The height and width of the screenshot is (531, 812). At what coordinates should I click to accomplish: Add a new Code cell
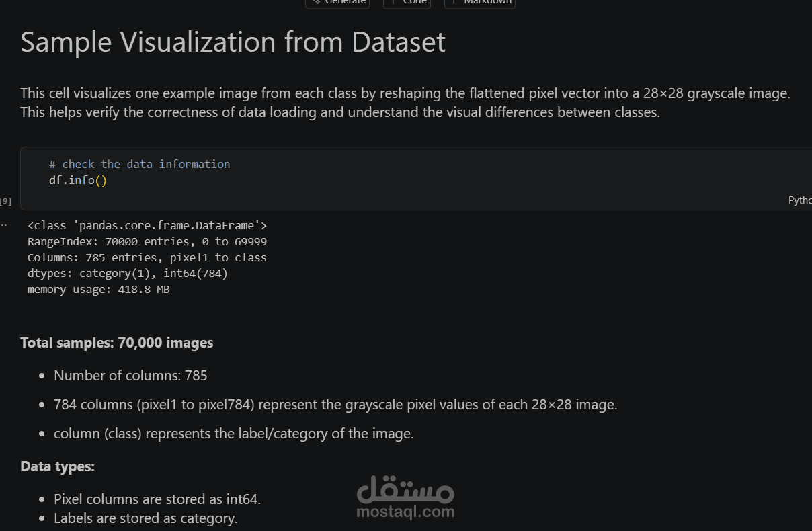coord(407,2)
